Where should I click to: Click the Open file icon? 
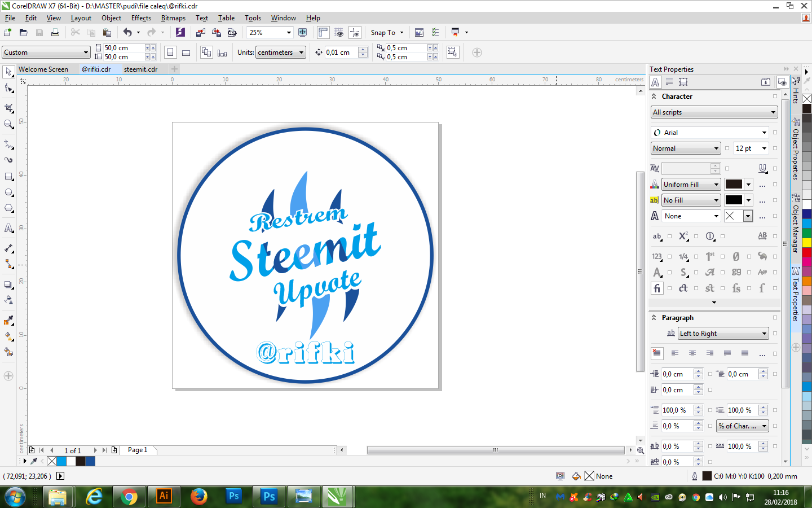pyautogui.click(x=23, y=32)
